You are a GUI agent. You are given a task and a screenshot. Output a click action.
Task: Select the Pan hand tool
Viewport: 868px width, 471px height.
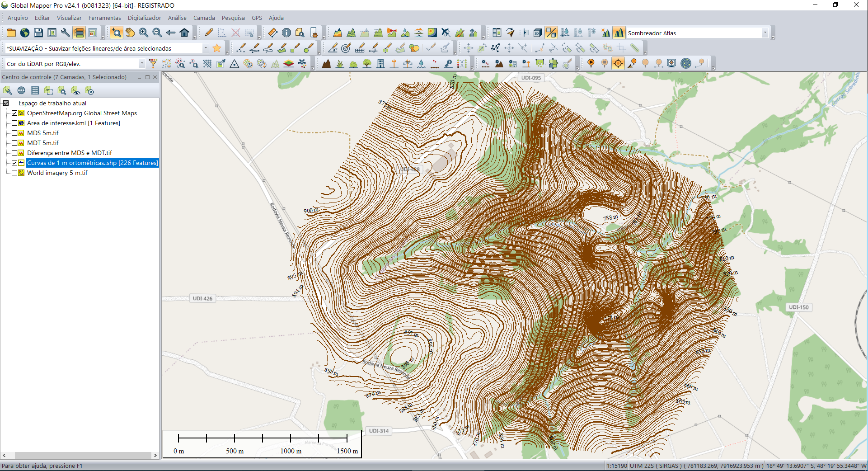130,33
